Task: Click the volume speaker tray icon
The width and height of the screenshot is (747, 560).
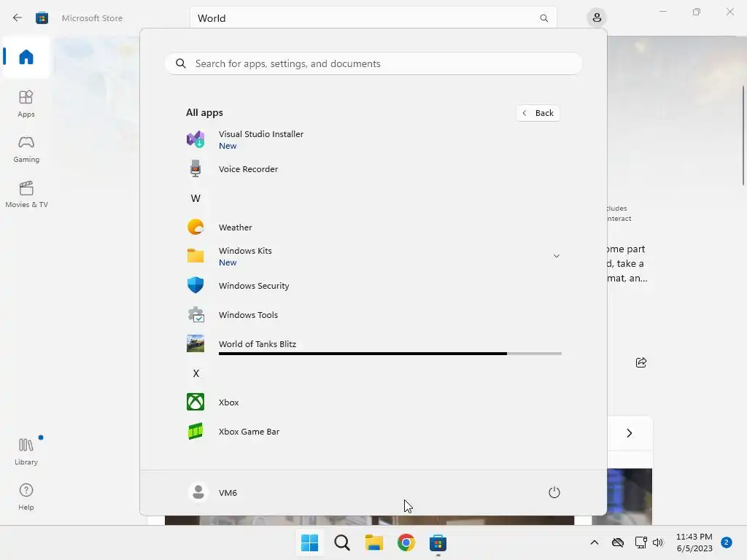Action: 658,542
